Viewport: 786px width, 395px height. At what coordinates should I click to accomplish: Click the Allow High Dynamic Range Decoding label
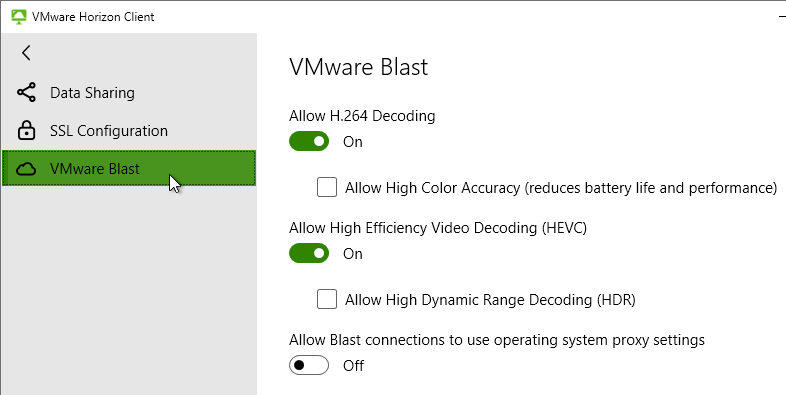490,300
